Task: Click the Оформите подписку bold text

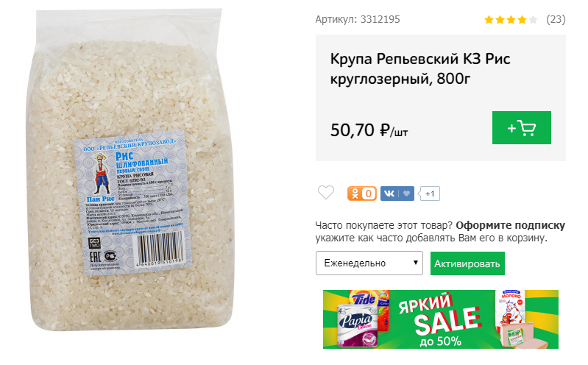Action: (511, 225)
